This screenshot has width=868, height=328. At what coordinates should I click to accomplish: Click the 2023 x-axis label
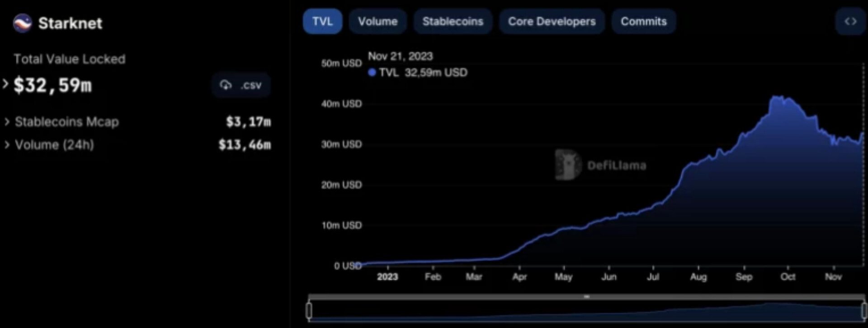point(387,277)
